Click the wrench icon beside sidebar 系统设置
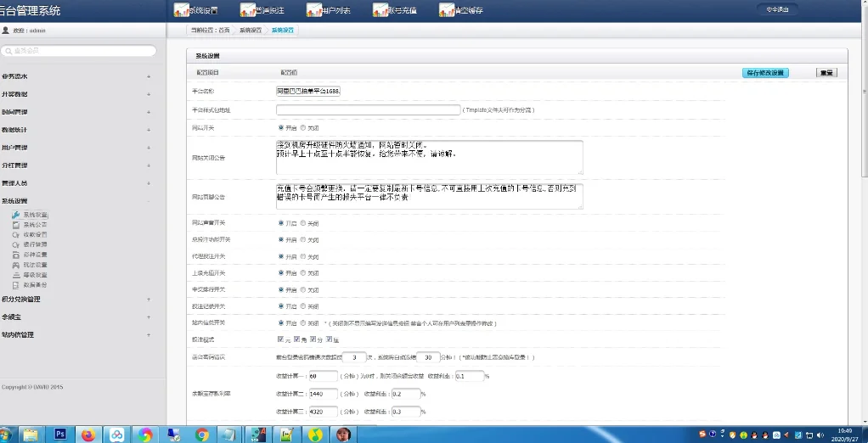Screen dimensions: 868x443 tap(16, 216)
